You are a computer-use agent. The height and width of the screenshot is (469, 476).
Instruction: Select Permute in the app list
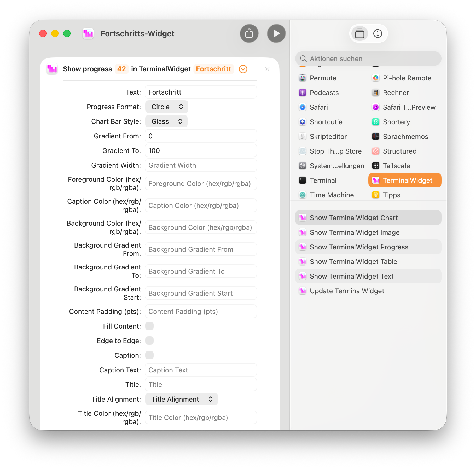332,78
